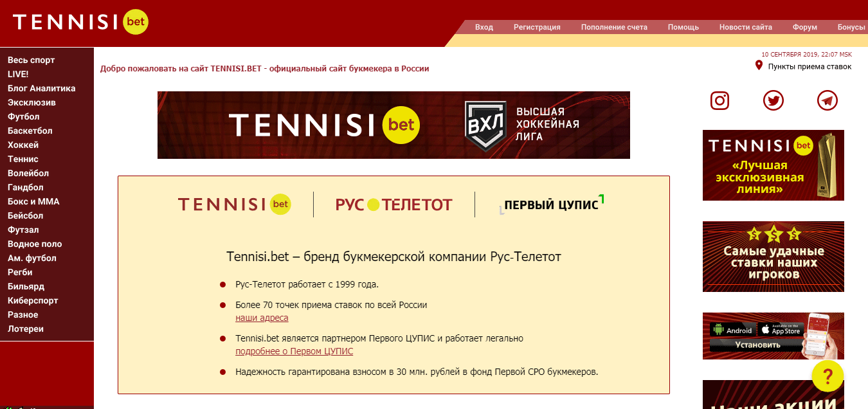Select Бейсбол in the sidebar

tap(26, 215)
